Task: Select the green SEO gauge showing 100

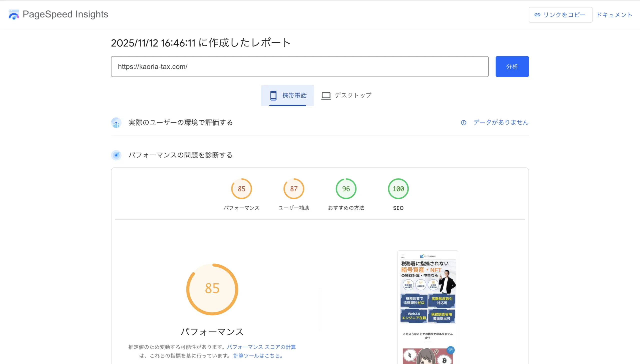Action: tap(398, 188)
